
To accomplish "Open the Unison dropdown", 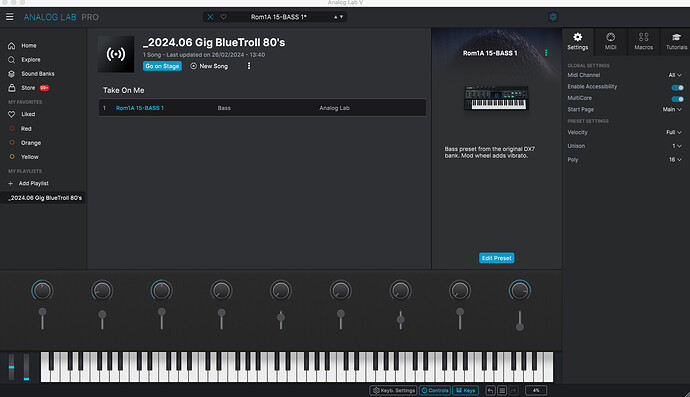I will pyautogui.click(x=677, y=146).
